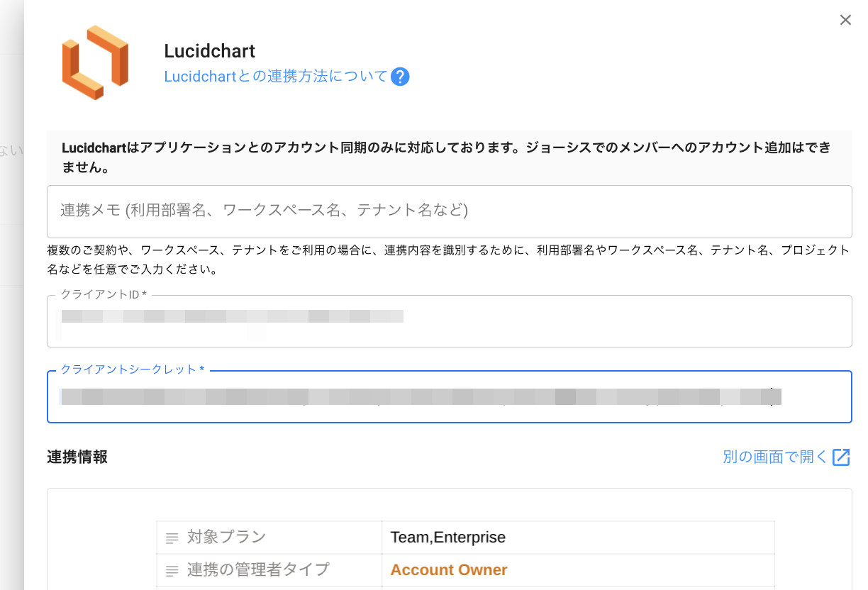The width and height of the screenshot is (868, 590).
Task: Select the クライアントシークレット input field
Action: [449, 397]
